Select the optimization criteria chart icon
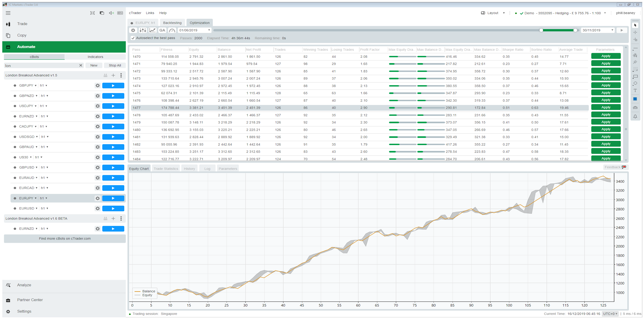 153,30
